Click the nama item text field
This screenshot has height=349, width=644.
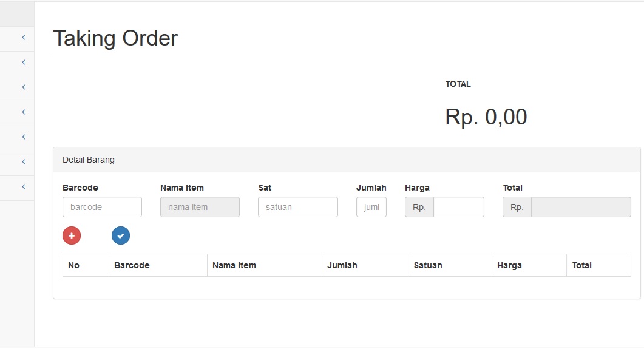(200, 207)
